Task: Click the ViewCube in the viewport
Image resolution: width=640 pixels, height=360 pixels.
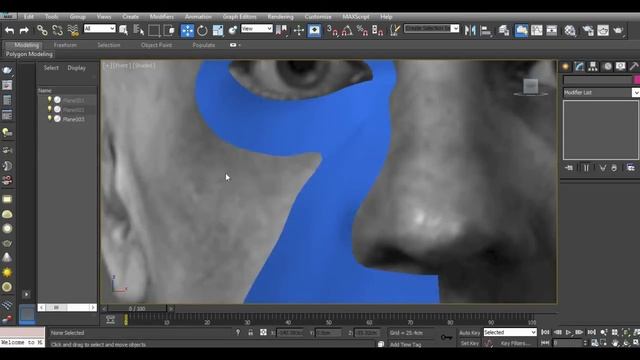Action: [x=531, y=87]
